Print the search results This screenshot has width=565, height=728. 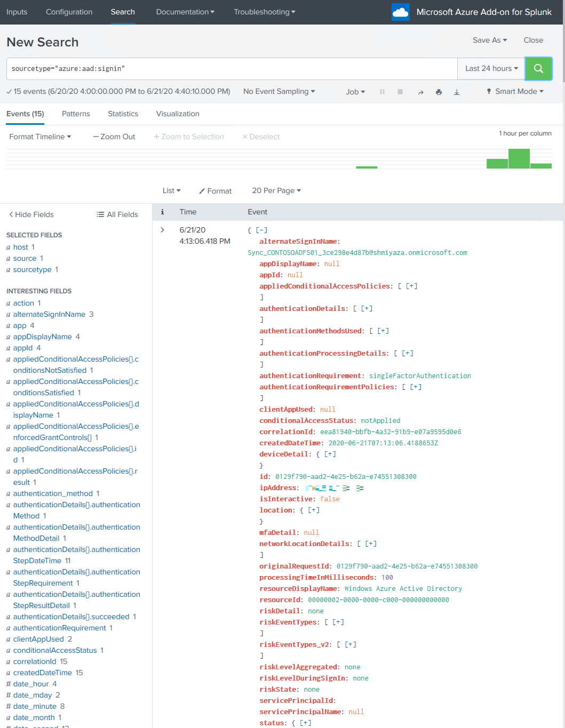pos(439,92)
